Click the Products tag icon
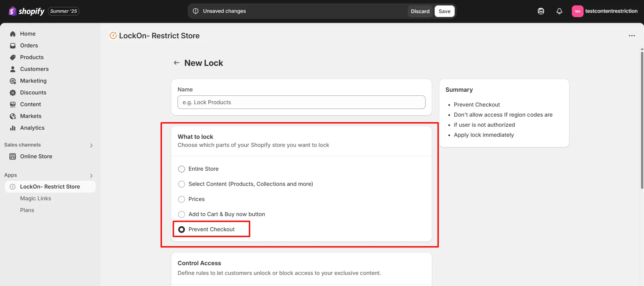 pos(13,57)
